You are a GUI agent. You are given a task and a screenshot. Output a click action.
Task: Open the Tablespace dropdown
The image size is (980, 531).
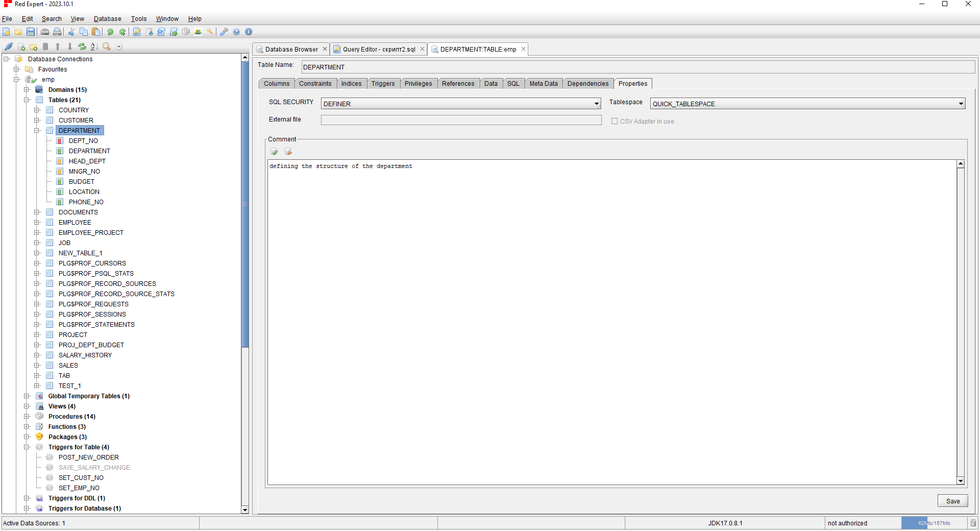point(961,103)
